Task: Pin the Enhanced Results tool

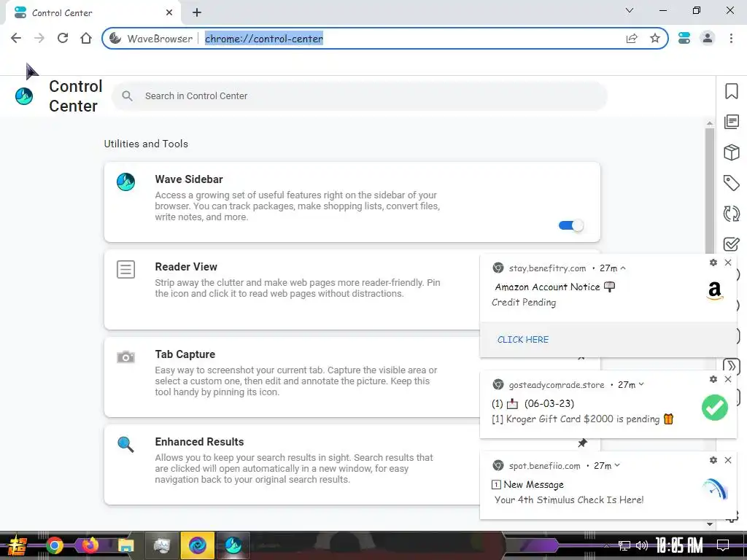Action: (582, 443)
